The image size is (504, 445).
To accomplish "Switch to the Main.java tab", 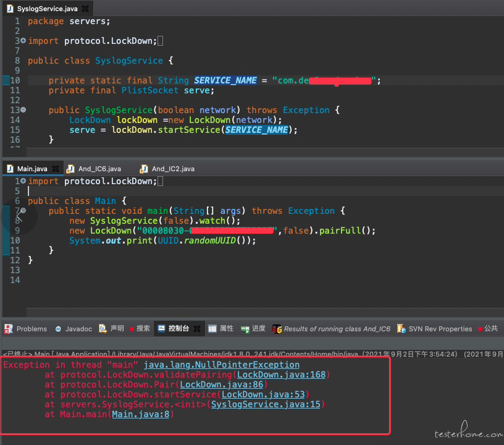I will pos(32,169).
